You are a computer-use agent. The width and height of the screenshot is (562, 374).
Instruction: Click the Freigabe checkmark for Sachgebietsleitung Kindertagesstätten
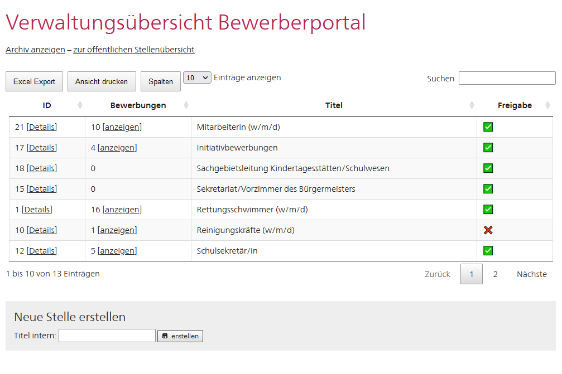(x=488, y=168)
